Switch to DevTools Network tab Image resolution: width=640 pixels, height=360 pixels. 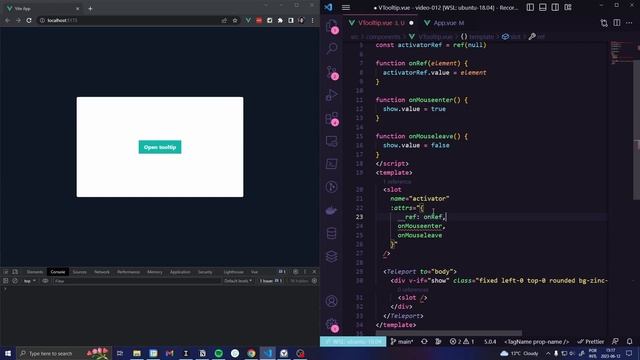click(102, 272)
